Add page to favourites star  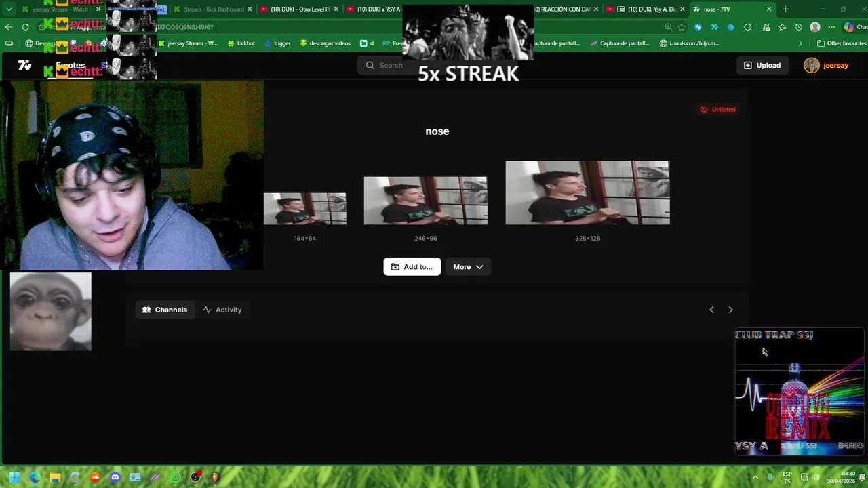pyautogui.click(x=682, y=27)
